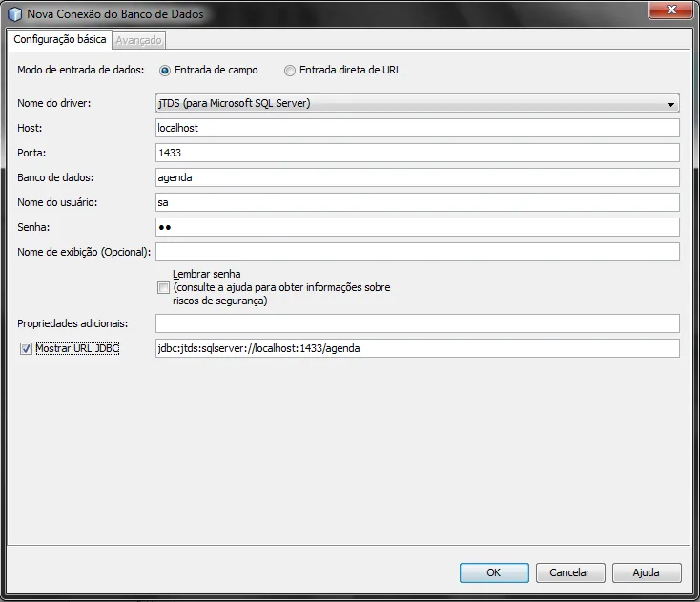700x602 pixels.
Task: Enable the Lembrar senha checkbox
Action: tap(163, 287)
